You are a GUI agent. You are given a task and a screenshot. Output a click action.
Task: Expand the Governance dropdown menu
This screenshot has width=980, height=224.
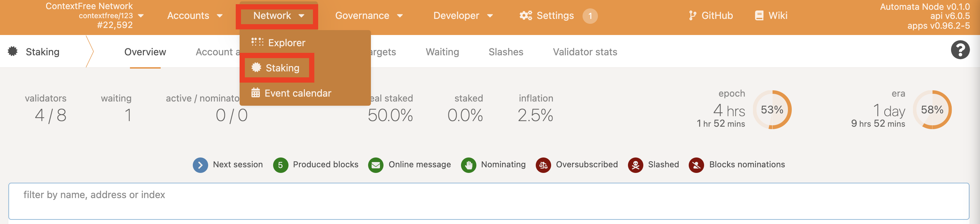368,16
